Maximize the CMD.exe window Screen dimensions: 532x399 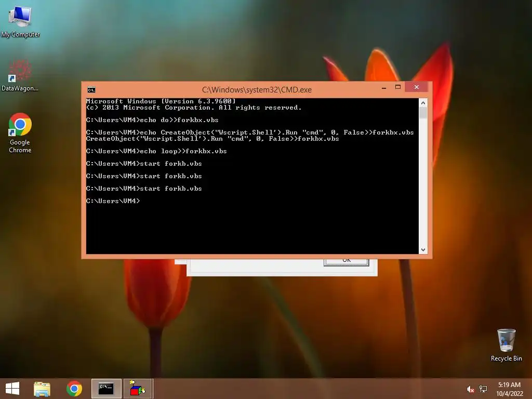click(398, 87)
